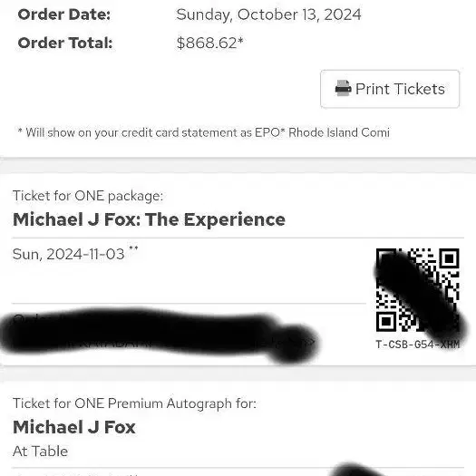Click the Michael J Fox: The Experience heading
Screen dimensions: 476x476
[x=149, y=219]
